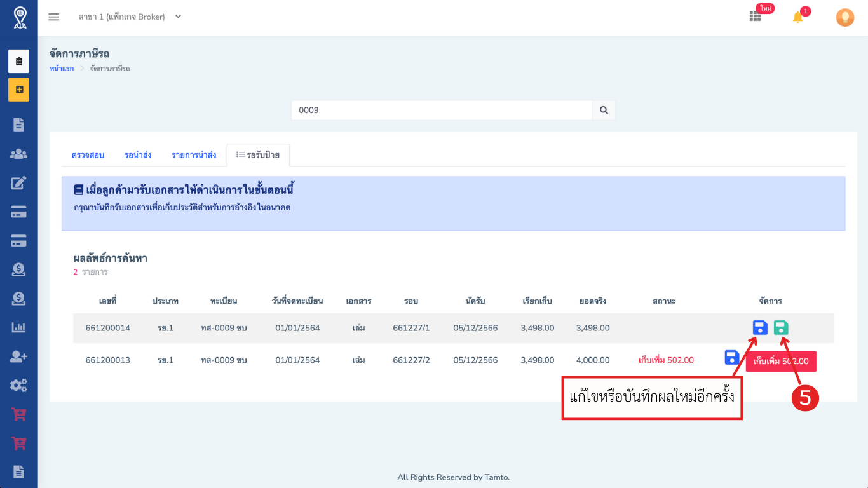
Task: Open the bar chart reports icon
Action: [18, 327]
